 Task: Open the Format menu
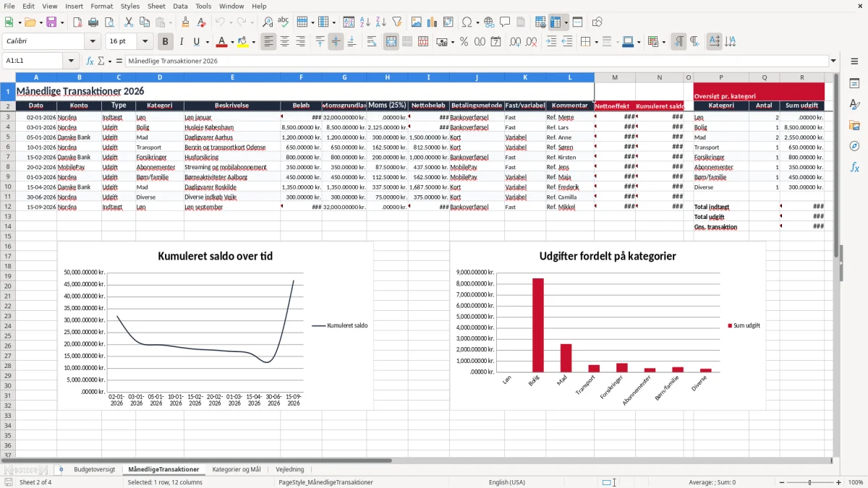pyautogui.click(x=101, y=6)
